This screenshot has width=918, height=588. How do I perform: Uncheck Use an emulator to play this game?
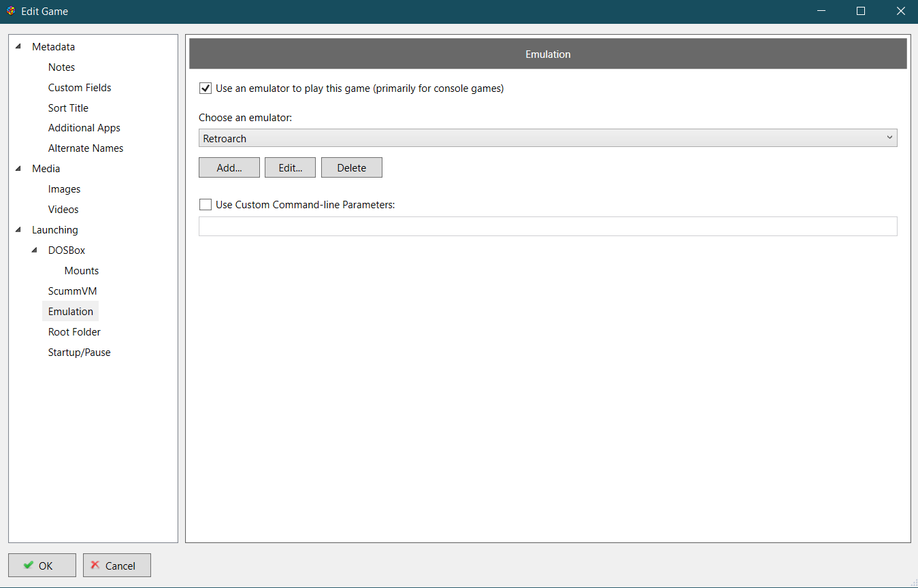205,88
